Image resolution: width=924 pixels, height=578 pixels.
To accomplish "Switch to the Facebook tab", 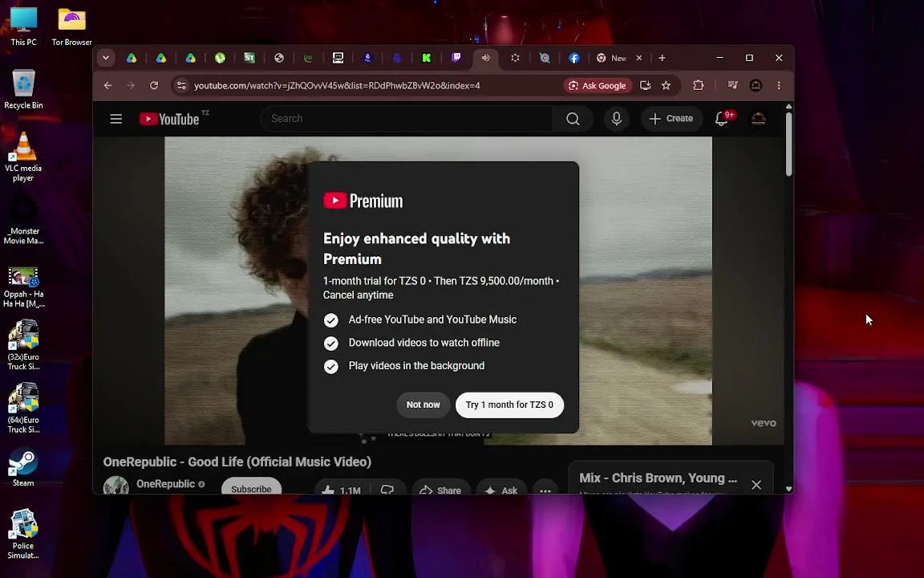I will 574,58.
